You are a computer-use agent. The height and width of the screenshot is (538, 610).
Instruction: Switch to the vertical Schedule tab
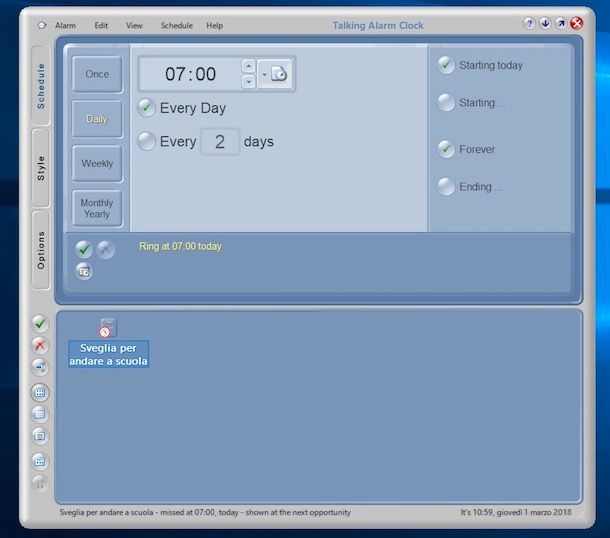(x=41, y=86)
